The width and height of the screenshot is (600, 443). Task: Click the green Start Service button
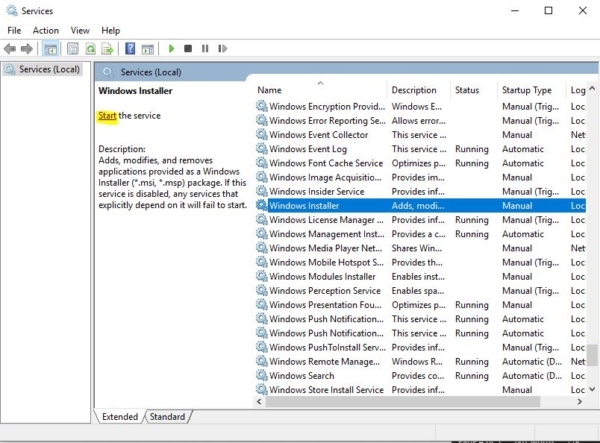(171, 49)
